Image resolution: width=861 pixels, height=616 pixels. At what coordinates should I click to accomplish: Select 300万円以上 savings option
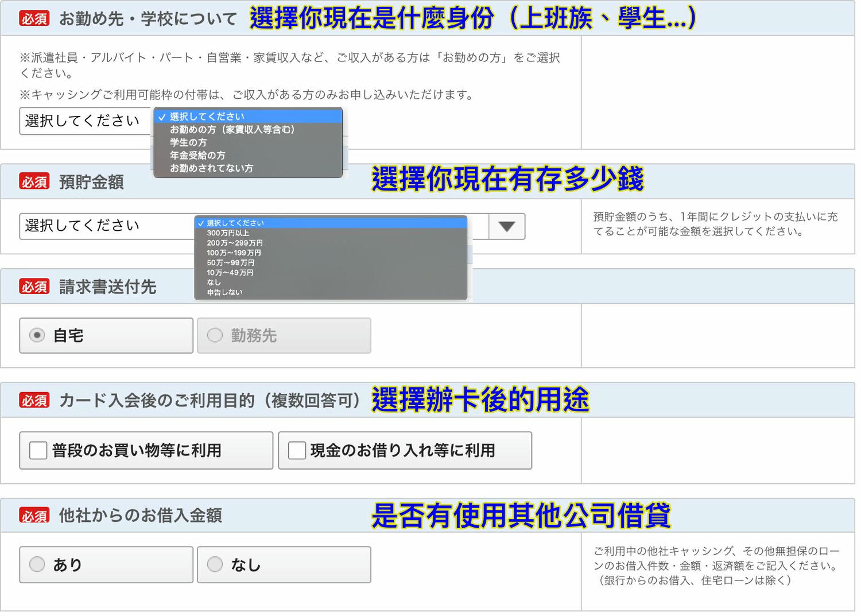[230, 233]
